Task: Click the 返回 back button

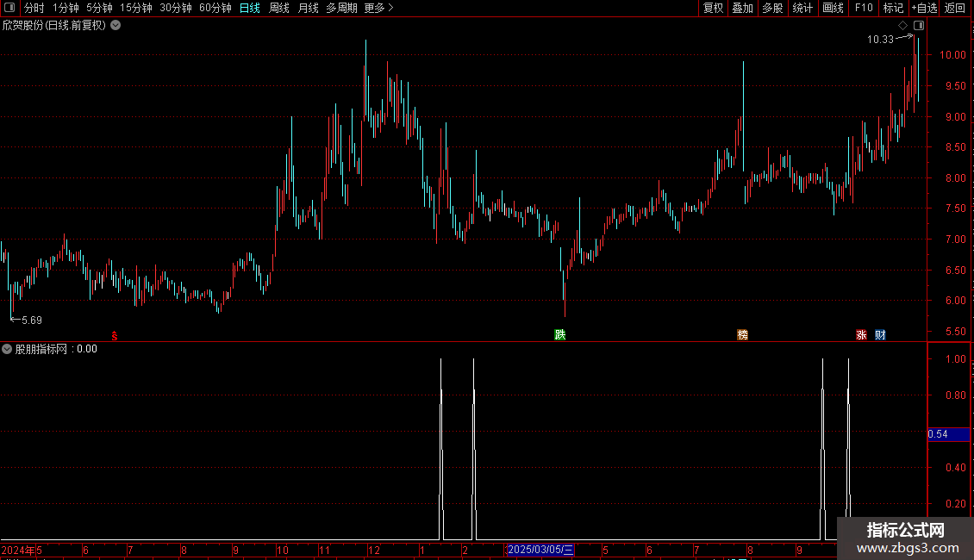Action: pos(955,8)
